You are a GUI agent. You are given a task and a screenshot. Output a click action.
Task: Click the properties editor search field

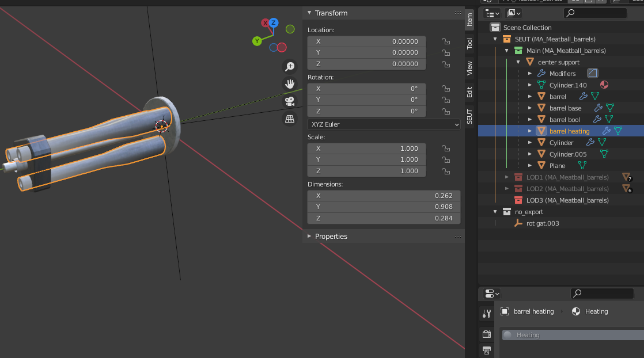click(x=602, y=293)
